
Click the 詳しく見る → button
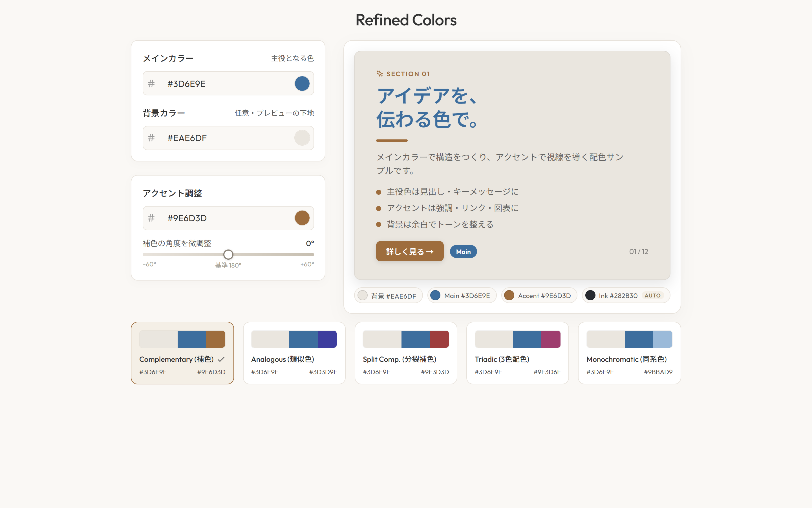click(x=410, y=251)
